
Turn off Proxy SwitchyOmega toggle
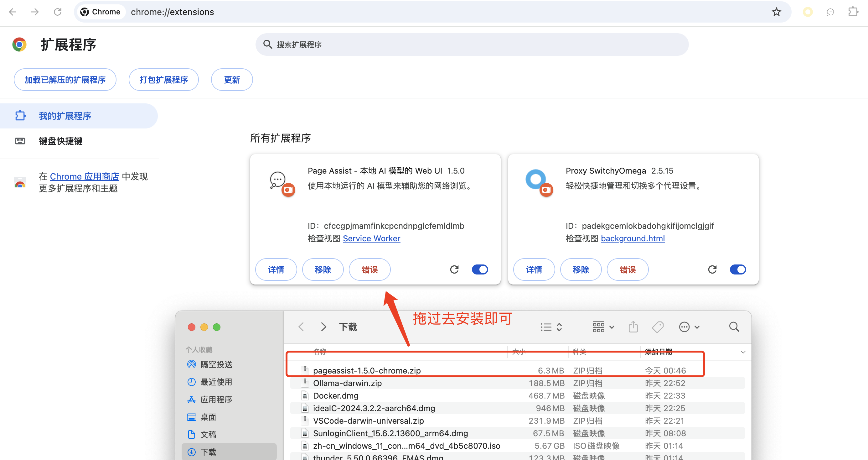738,269
